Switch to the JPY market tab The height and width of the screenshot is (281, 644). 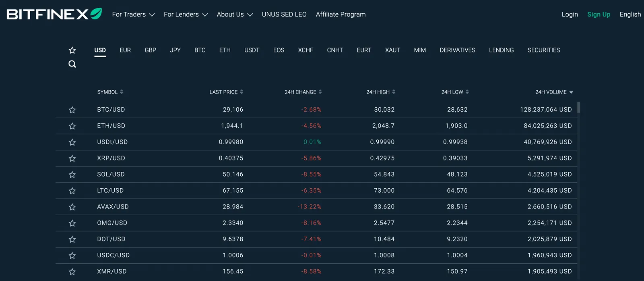(x=175, y=50)
